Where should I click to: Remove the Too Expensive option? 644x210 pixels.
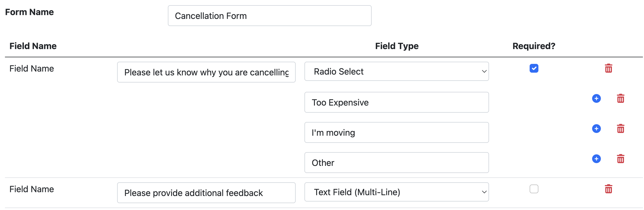(x=620, y=98)
